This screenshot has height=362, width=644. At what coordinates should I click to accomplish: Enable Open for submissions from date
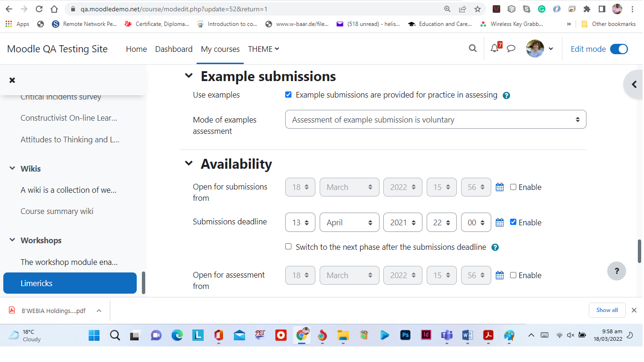point(513,187)
